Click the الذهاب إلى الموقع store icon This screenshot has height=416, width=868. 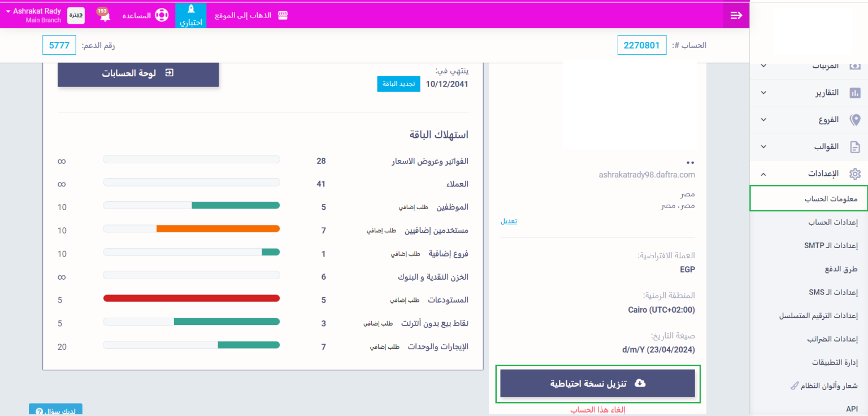[283, 15]
